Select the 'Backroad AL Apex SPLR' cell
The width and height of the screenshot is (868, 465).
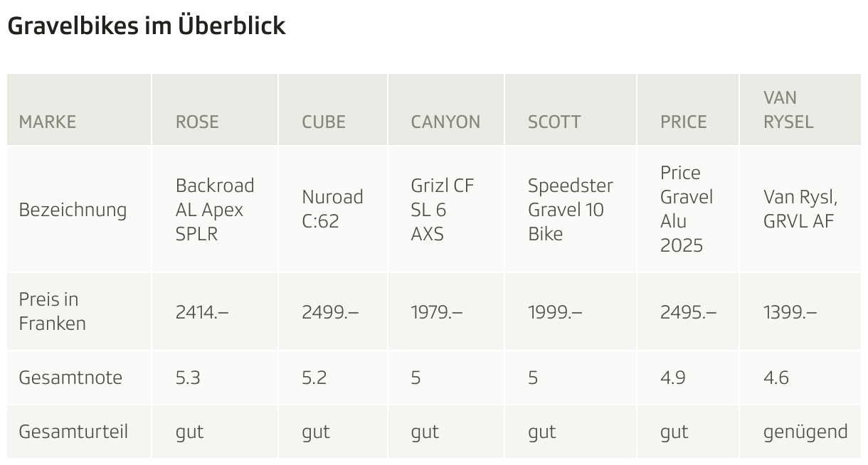[x=214, y=210]
